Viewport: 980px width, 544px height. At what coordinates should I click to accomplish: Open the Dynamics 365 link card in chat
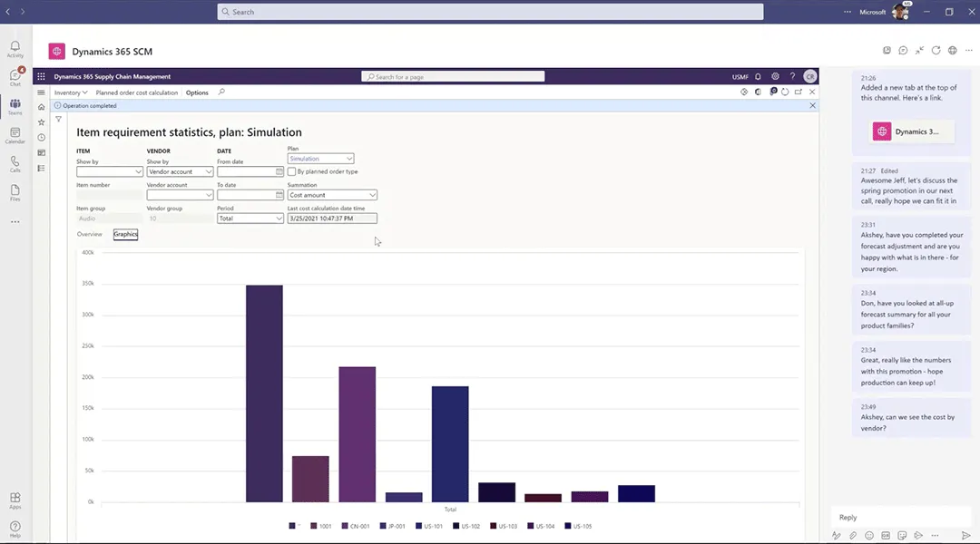[x=912, y=131]
